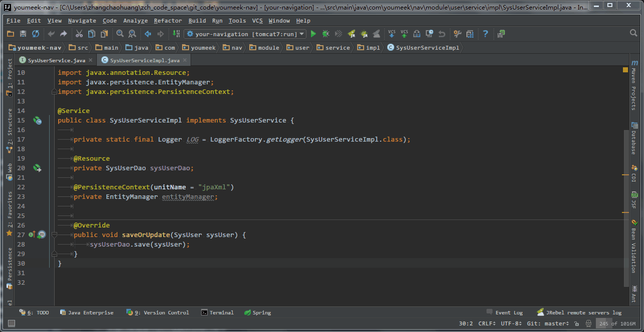Image resolution: width=644 pixels, height=332 pixels.
Task: Click the Search Everywhere magnifier icon
Action: coord(633,33)
